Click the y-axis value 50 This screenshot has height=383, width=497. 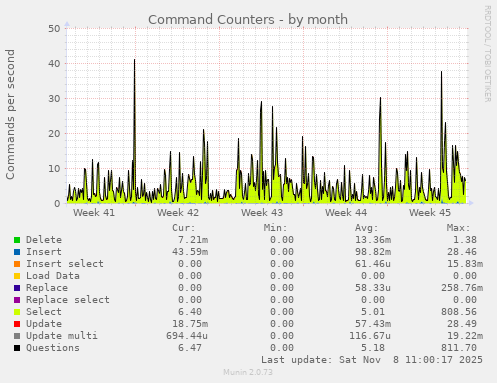54,29
